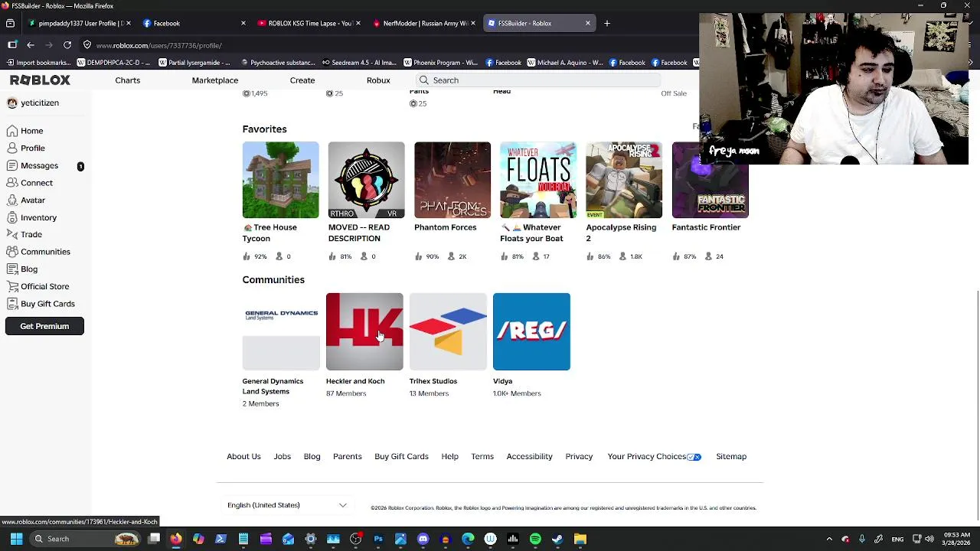
Task: Go to Inventory in the sidebar
Action: pyautogui.click(x=38, y=218)
